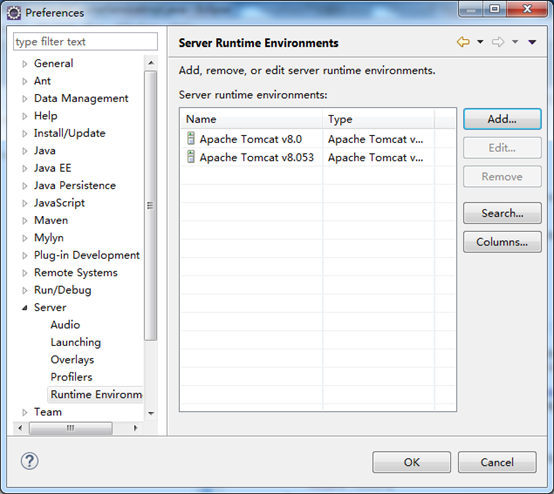
Task: Click the Edit... button
Action: coord(502,148)
